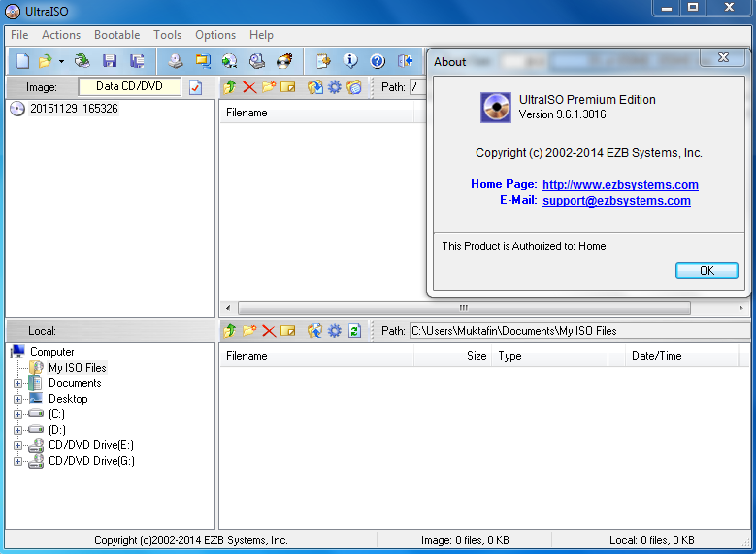Viewport: 756px width, 554px height.
Task: Create a new image with the New toolbar icon
Action: 22,61
